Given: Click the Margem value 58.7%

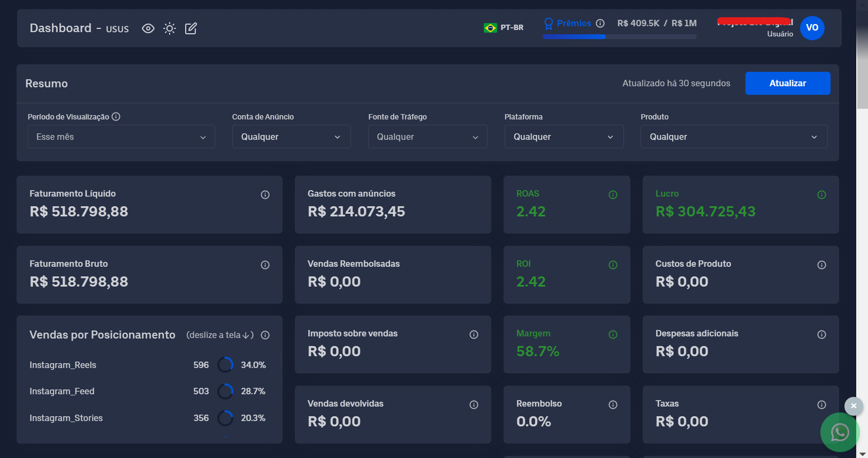Looking at the screenshot, I should tap(538, 351).
